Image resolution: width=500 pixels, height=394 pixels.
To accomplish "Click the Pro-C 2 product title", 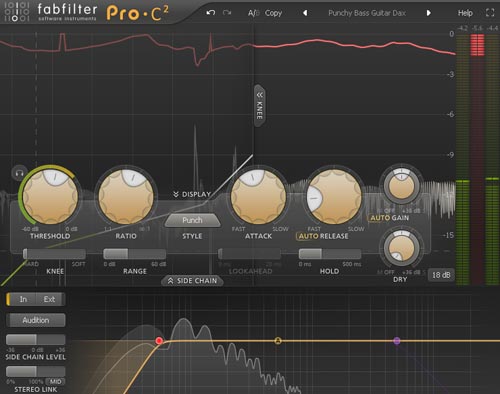I will (137, 13).
